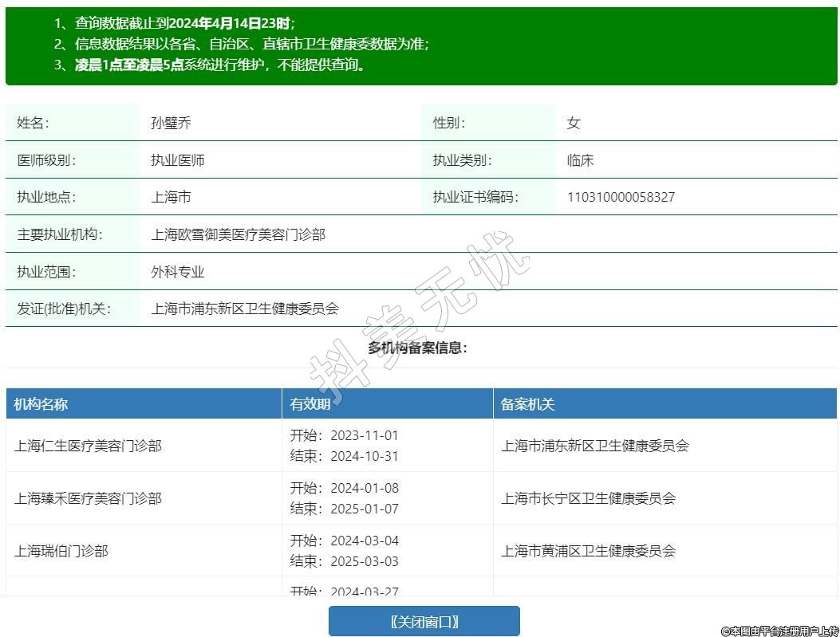840x637 pixels.
Task: Click the 性别 field label
Action: [x=449, y=123]
